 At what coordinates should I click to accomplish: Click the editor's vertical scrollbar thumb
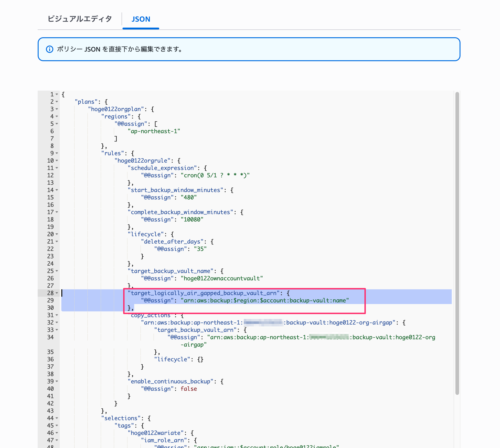point(457,243)
